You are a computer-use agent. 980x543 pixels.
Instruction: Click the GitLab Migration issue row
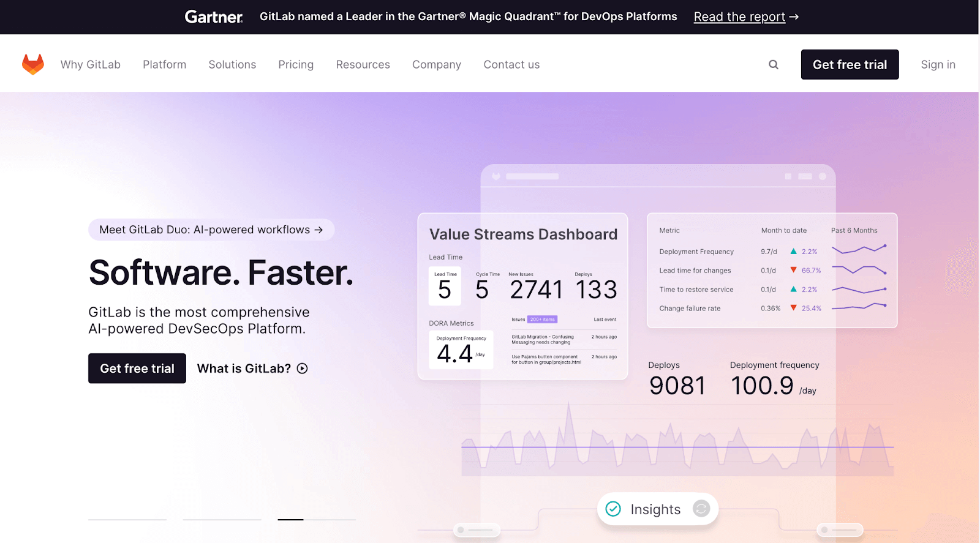pyautogui.click(x=564, y=339)
